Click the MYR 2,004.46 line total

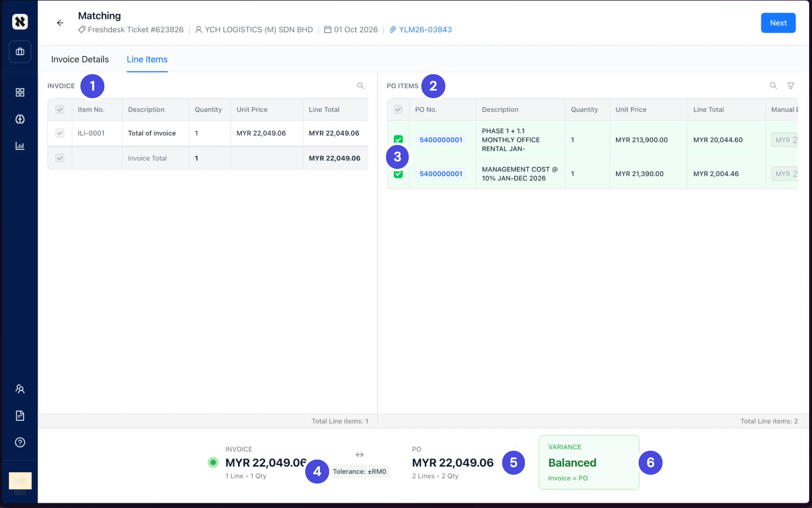[x=716, y=174]
